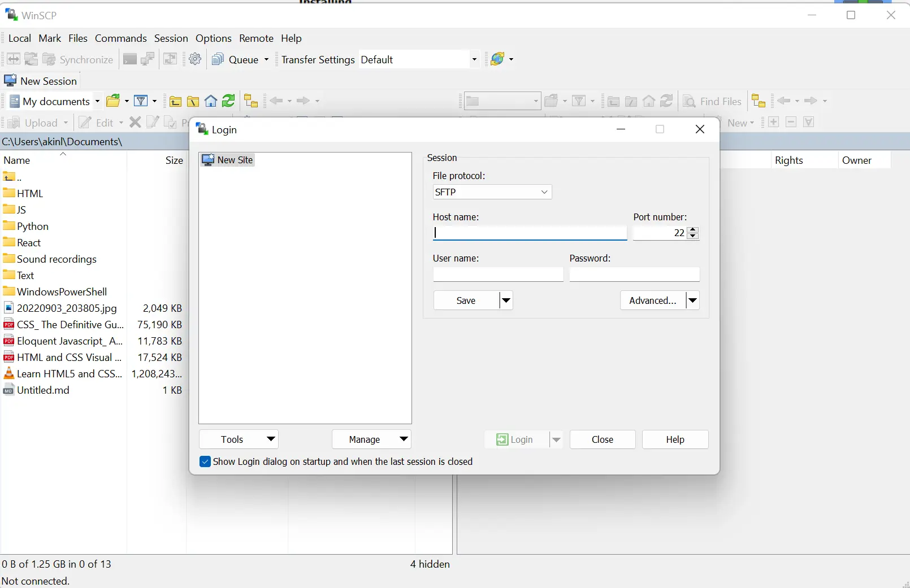Open the File protocol SFTP dropdown
The width and height of the screenshot is (910, 588).
coord(492,192)
